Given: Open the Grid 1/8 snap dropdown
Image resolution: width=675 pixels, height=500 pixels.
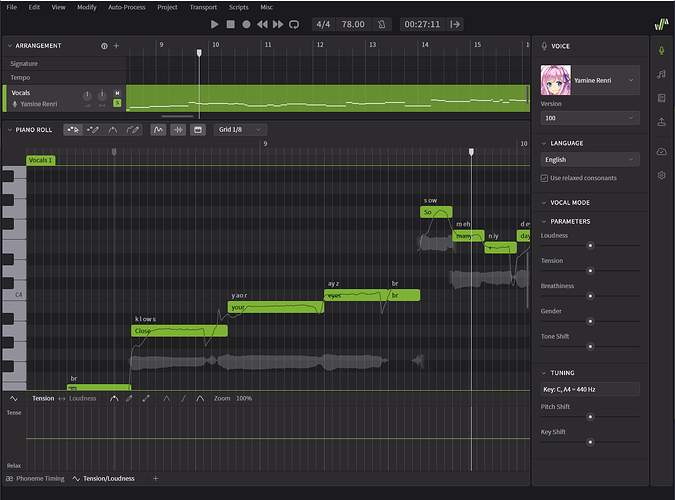Looking at the screenshot, I should click(240, 129).
